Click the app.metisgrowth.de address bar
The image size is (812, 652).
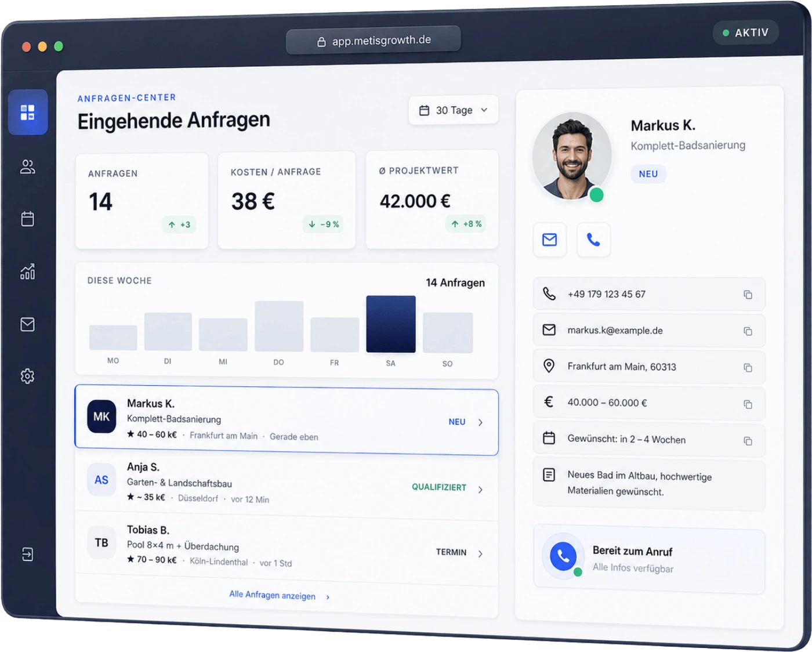coord(374,41)
